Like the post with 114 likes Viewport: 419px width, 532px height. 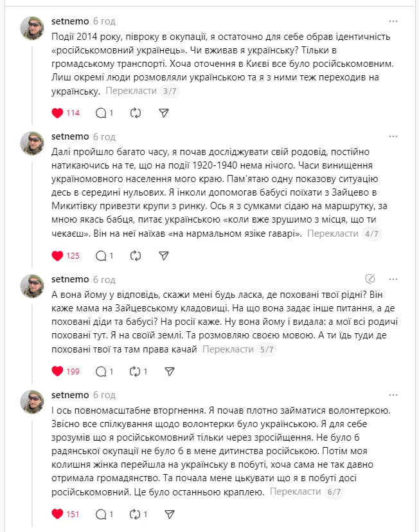click(x=57, y=113)
